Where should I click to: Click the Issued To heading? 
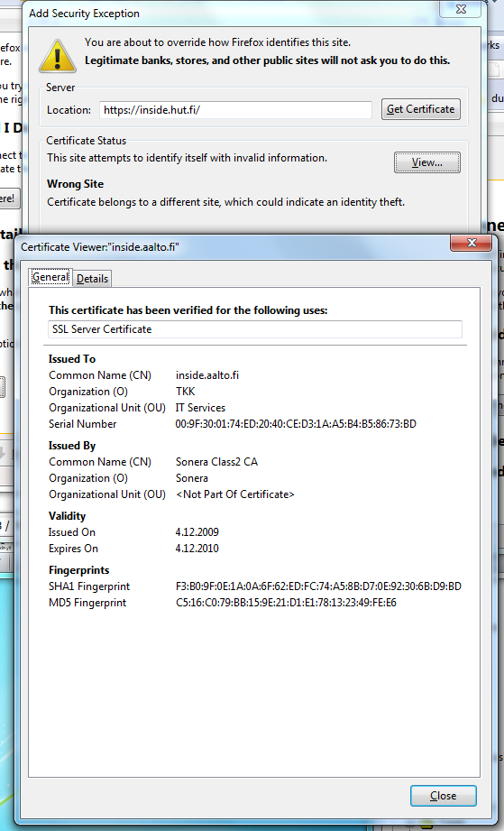72,359
